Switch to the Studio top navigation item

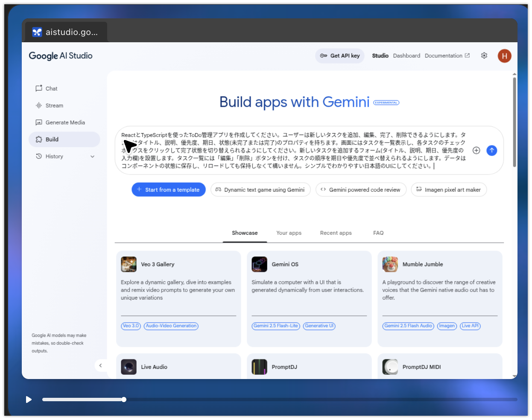(x=380, y=56)
